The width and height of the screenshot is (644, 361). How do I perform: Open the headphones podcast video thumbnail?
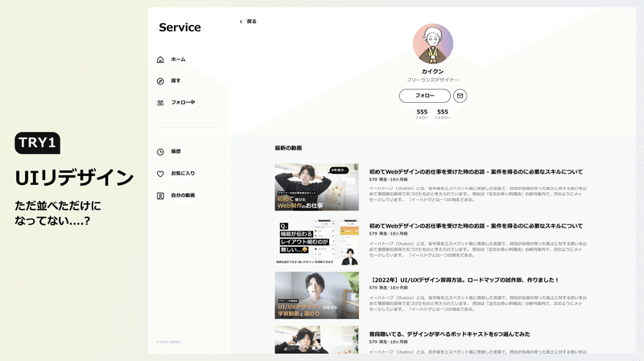coord(316,339)
